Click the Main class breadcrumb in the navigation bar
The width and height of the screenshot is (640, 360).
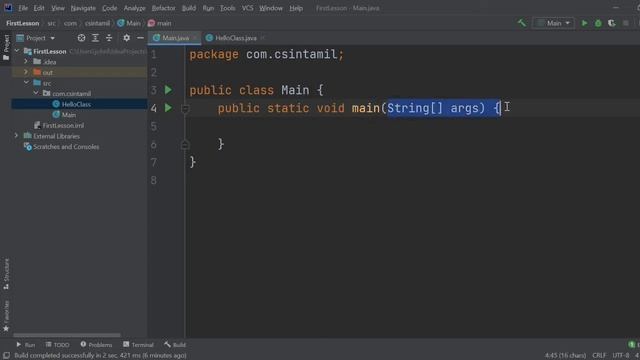pyautogui.click(x=129, y=23)
